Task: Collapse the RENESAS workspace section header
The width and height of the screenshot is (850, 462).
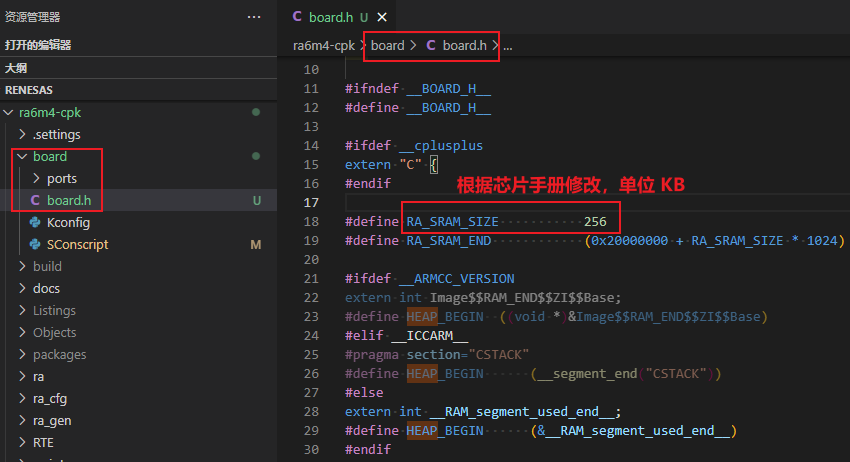Action: 29,90
